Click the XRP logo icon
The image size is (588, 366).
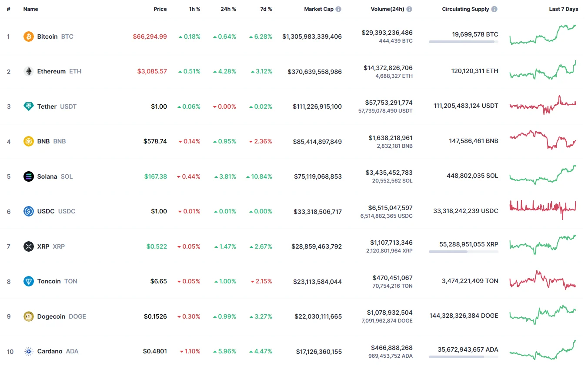click(28, 246)
